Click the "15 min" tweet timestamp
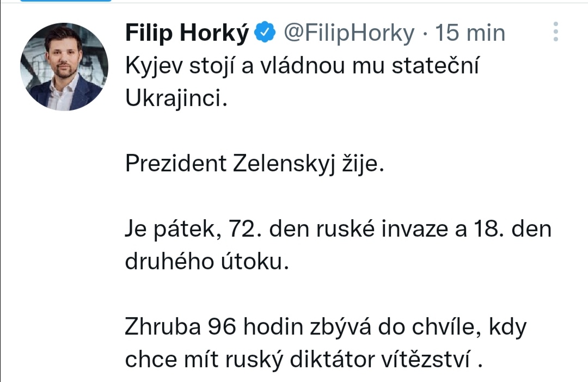Image resolution: width=588 pixels, height=382 pixels. 470,34
